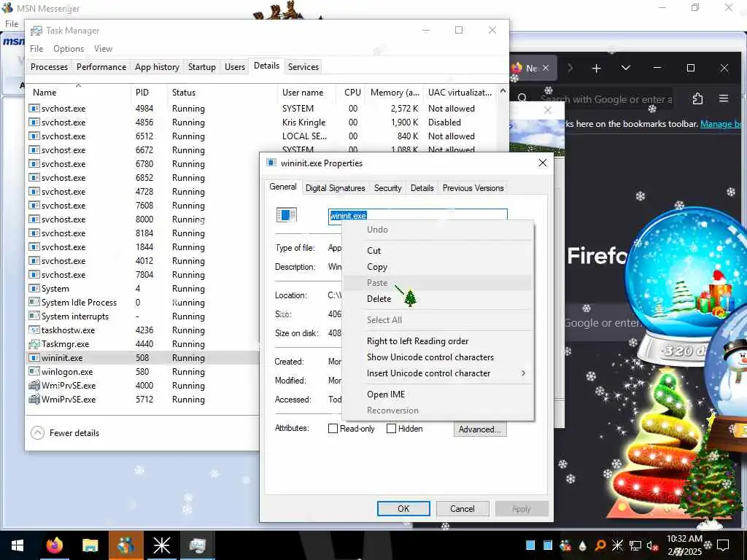Screen dimensions: 747x560
Task: Click the Task Manager taskbar icon
Action: click(197, 545)
